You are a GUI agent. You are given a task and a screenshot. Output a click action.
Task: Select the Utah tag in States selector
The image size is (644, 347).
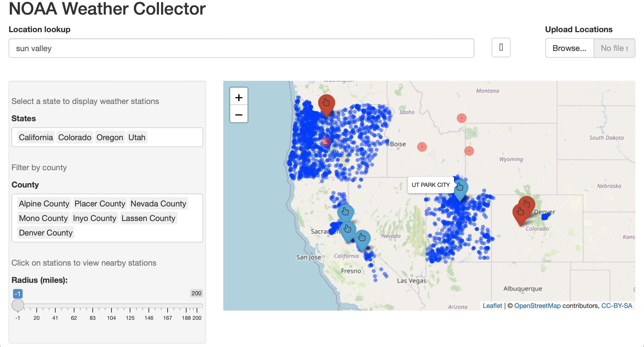tap(137, 137)
